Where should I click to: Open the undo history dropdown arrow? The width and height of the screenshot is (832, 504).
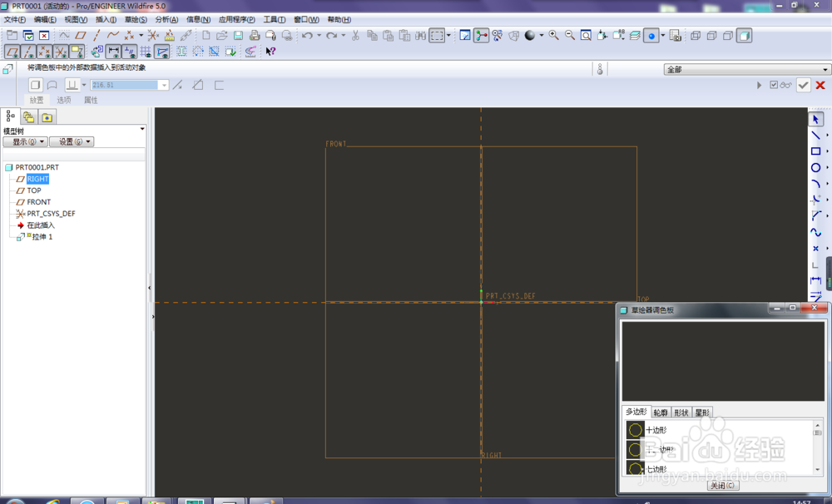tap(319, 36)
